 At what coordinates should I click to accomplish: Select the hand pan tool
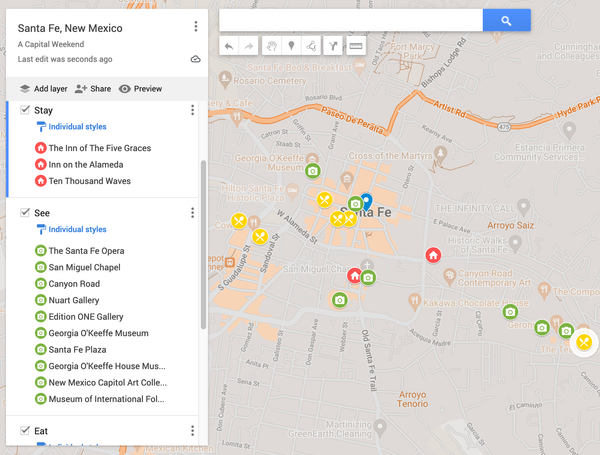tap(272, 46)
